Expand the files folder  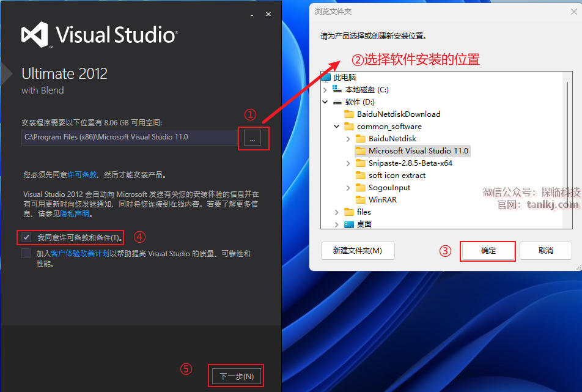(337, 212)
